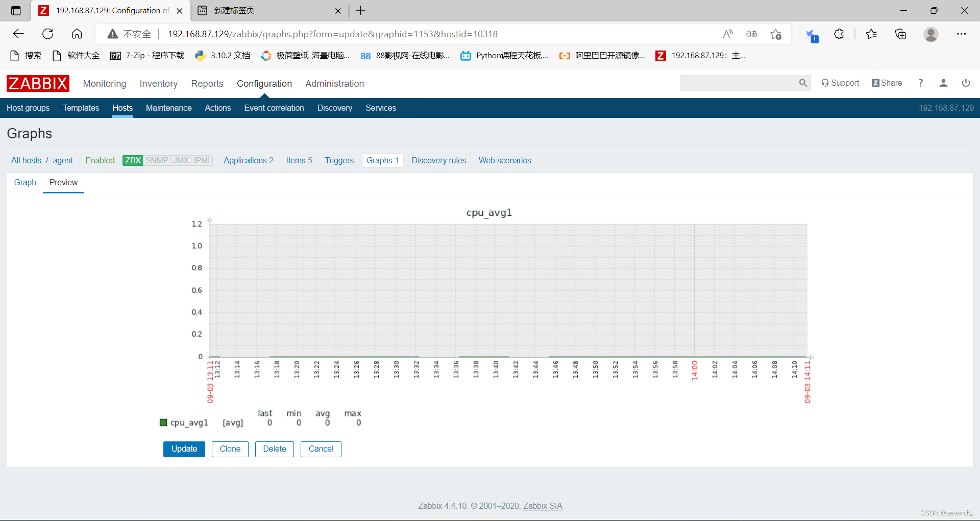Open the agent host link
Viewport: 980px width, 521px height.
click(63, 161)
